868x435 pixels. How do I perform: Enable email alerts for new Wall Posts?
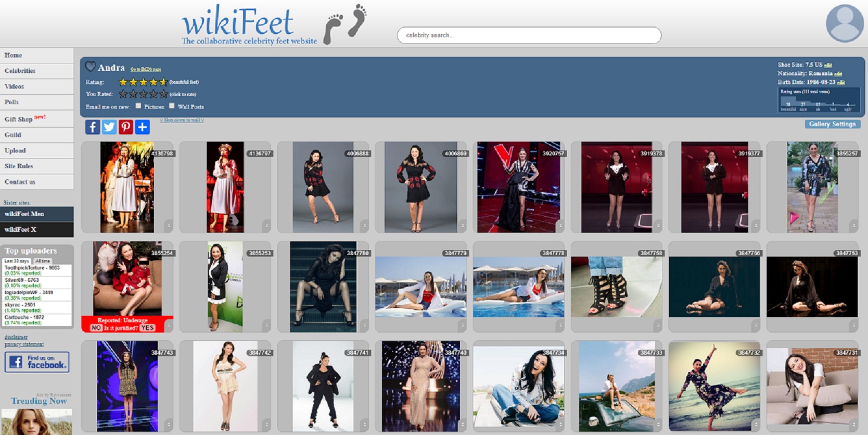tap(172, 106)
